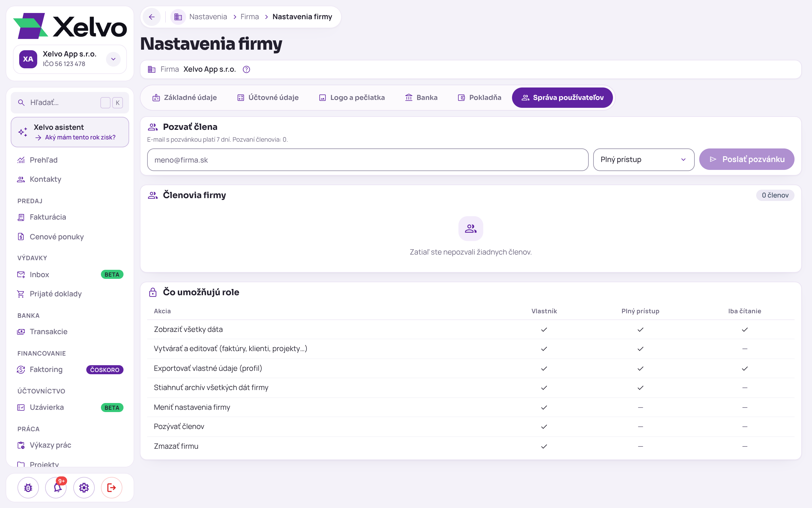The width and height of the screenshot is (812, 508).
Task: Open notifications bell with 9+ badge
Action: pyautogui.click(x=56, y=487)
